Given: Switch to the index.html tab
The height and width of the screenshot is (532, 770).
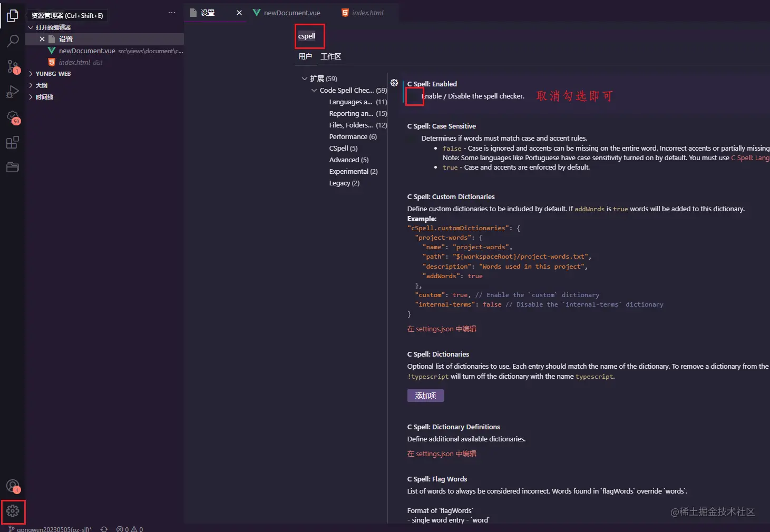Looking at the screenshot, I should click(367, 13).
